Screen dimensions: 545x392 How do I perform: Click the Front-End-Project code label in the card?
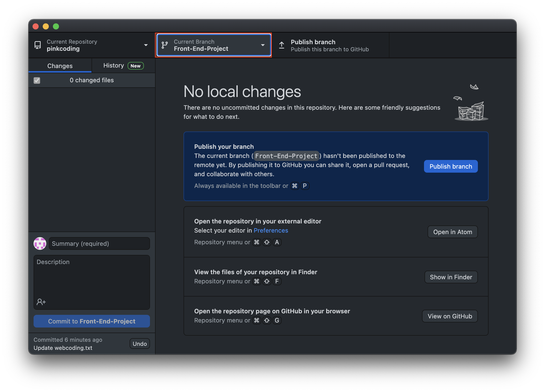pos(286,156)
